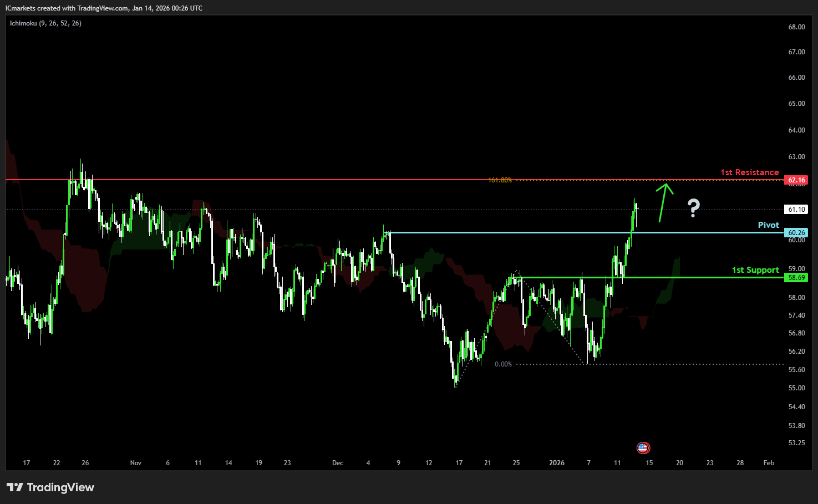
Task: Click the 68.00 label on the price scale
Action: point(796,27)
